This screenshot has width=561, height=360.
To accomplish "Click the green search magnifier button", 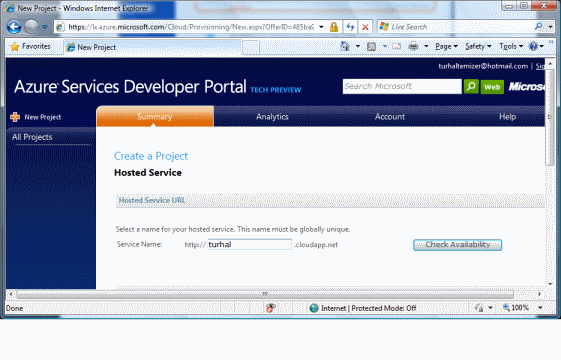I will [x=471, y=87].
